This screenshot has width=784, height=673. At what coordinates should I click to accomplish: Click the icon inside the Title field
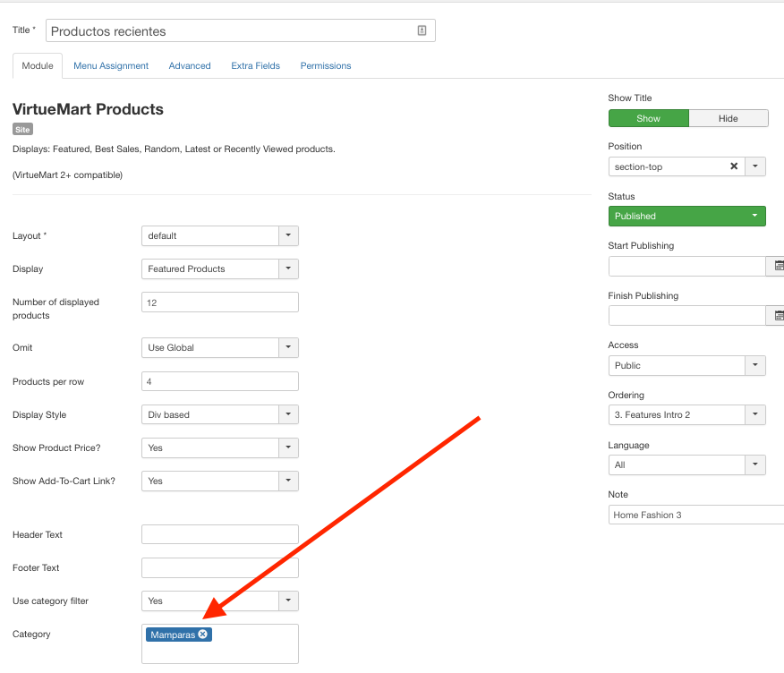(422, 30)
